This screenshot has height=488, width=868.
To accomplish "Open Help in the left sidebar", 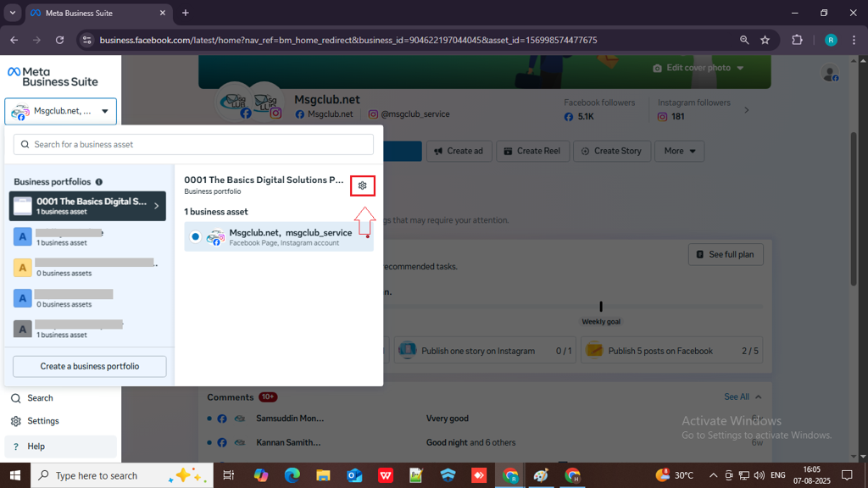I will tap(60, 446).
